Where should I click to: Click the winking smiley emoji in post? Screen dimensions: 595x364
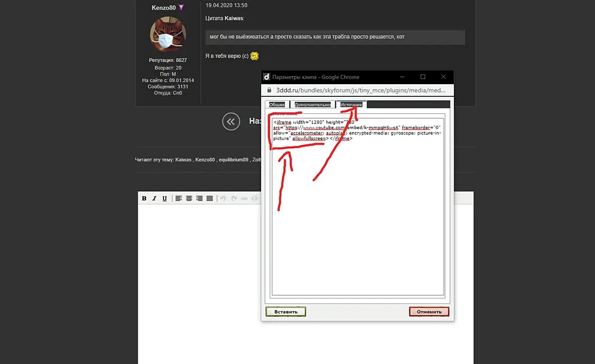(x=254, y=56)
